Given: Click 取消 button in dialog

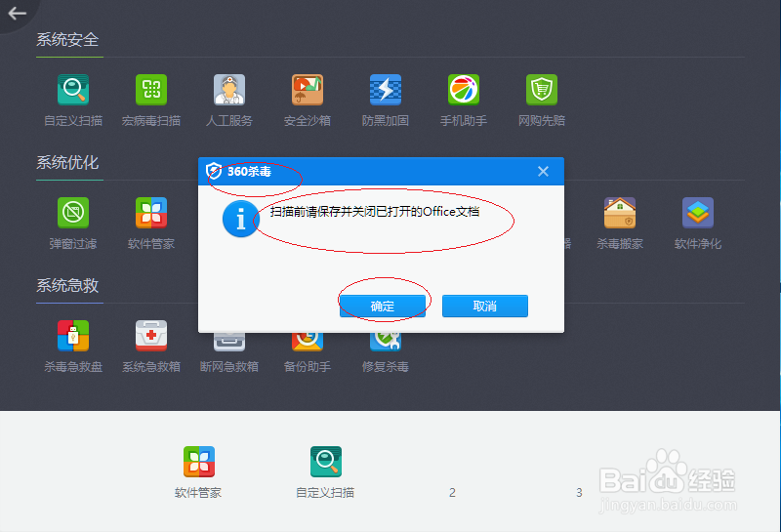Looking at the screenshot, I should [485, 306].
